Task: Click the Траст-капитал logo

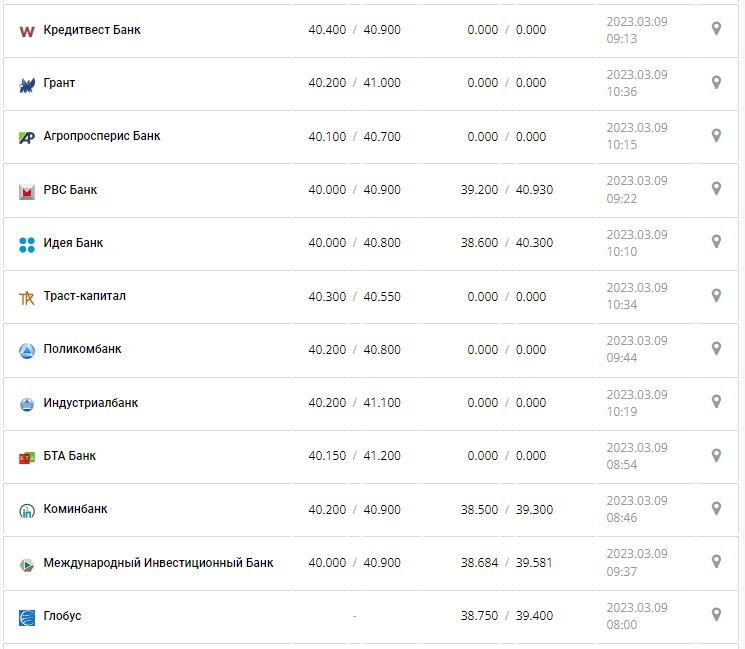Action: (x=27, y=297)
